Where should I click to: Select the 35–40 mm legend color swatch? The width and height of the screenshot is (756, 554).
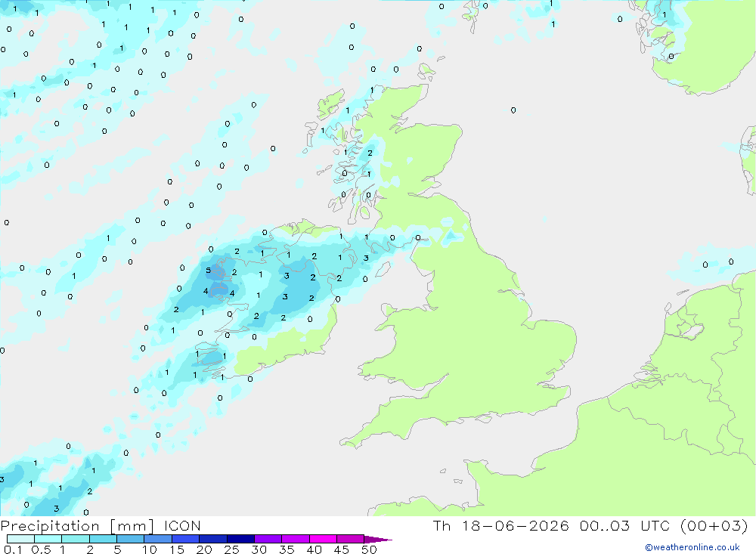point(296,539)
